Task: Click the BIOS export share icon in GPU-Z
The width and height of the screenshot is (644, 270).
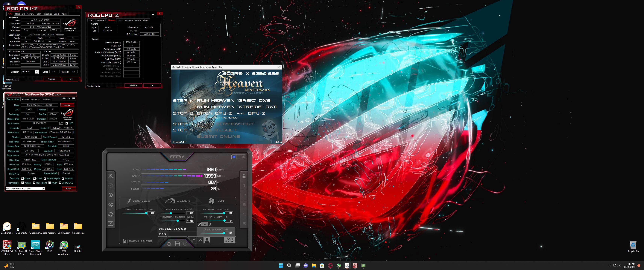Action: click(61, 123)
